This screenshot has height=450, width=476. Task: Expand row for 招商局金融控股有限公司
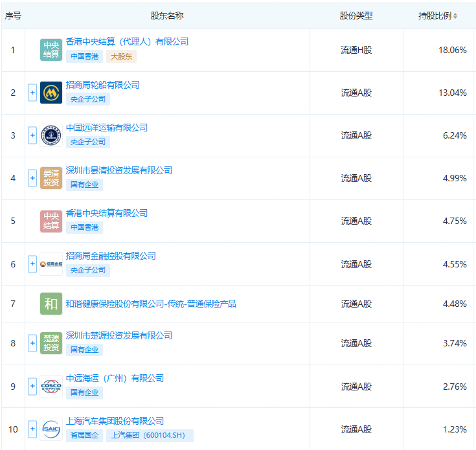pyautogui.click(x=32, y=264)
